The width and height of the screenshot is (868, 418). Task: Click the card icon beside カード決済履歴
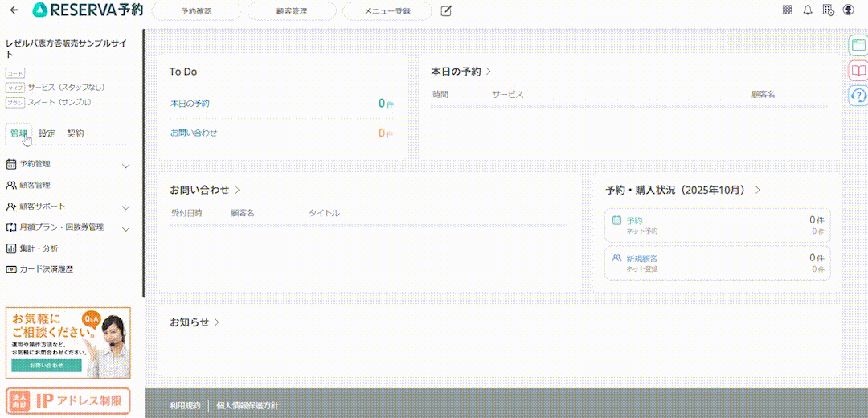[x=10, y=269]
